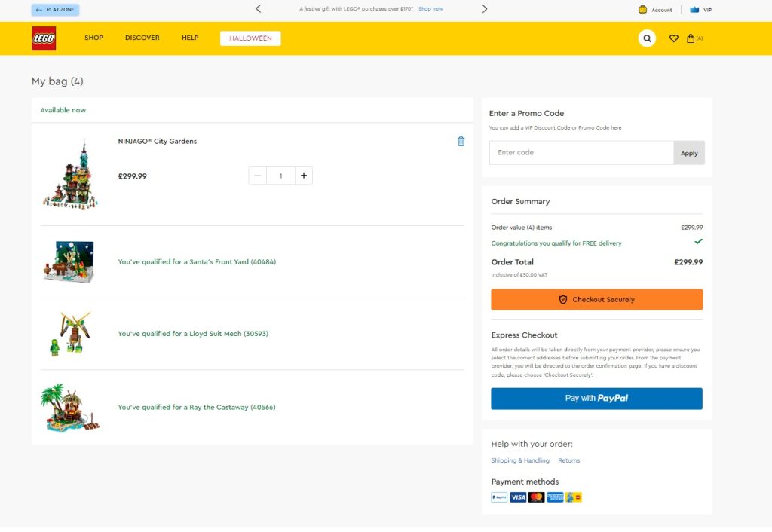Click the PayPal payment method icon
The width and height of the screenshot is (772, 532).
tap(499, 497)
